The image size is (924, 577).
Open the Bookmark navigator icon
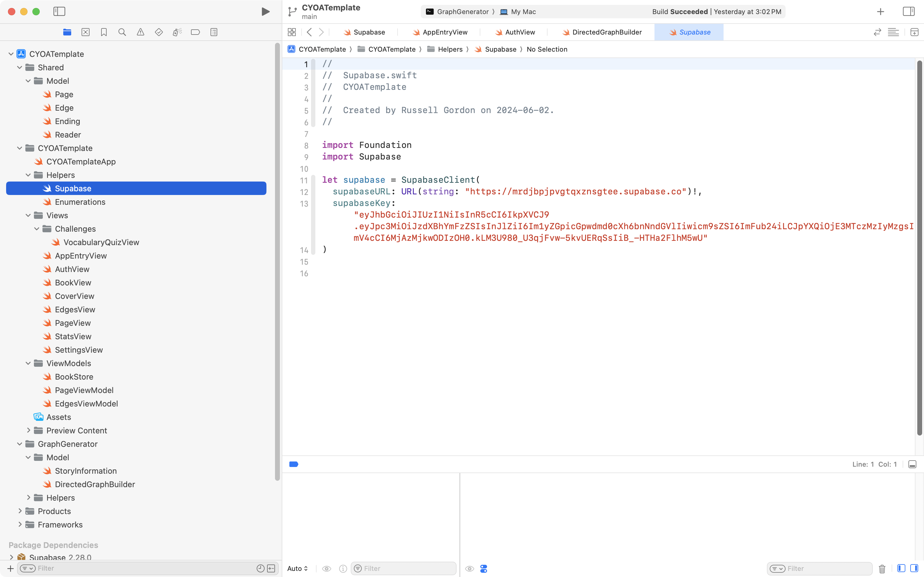coord(104,32)
